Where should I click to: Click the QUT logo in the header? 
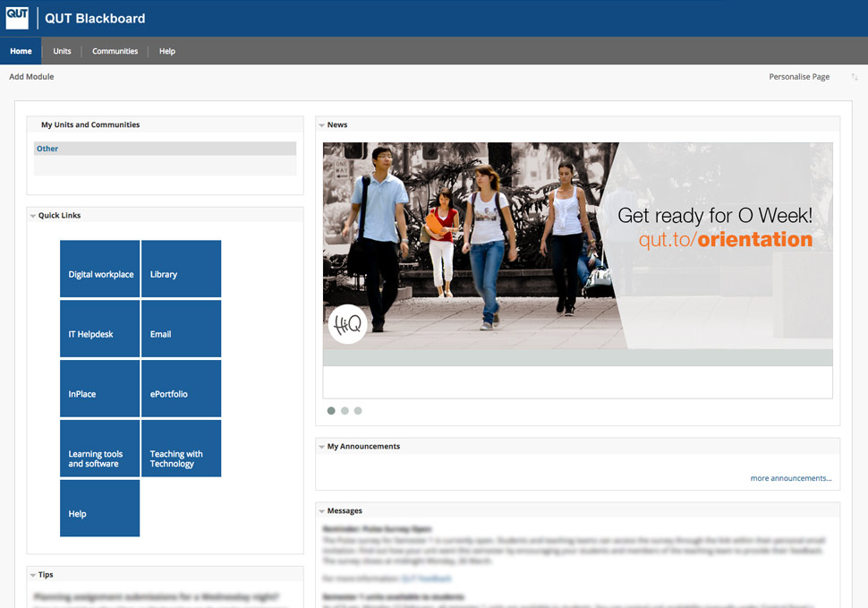coord(17,17)
